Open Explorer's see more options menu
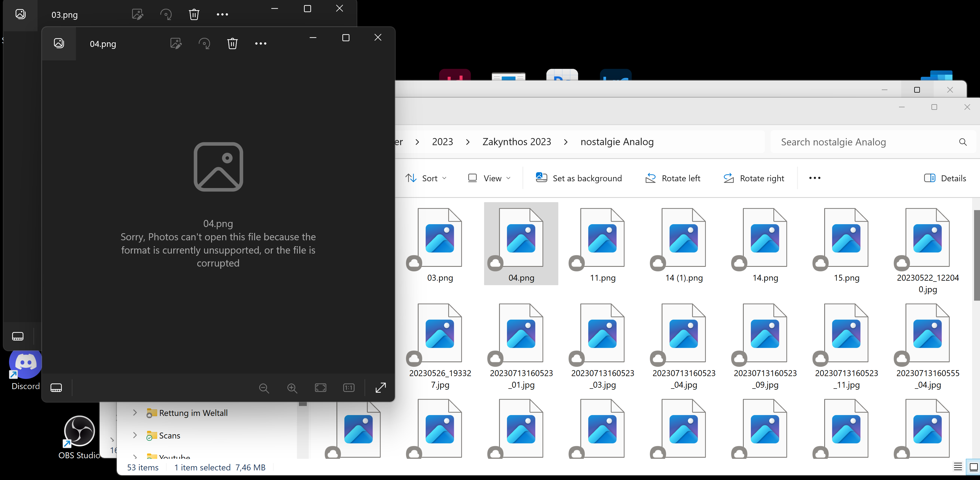Viewport: 980px width, 480px height. (x=814, y=178)
